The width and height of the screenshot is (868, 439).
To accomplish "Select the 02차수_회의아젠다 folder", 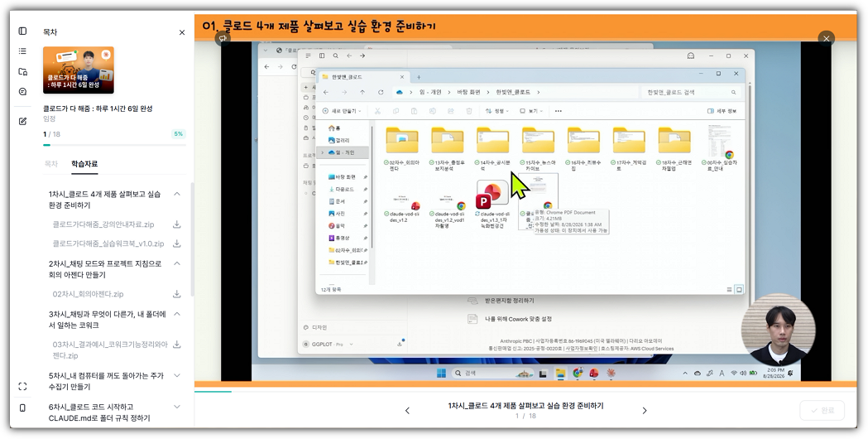I will coord(401,147).
